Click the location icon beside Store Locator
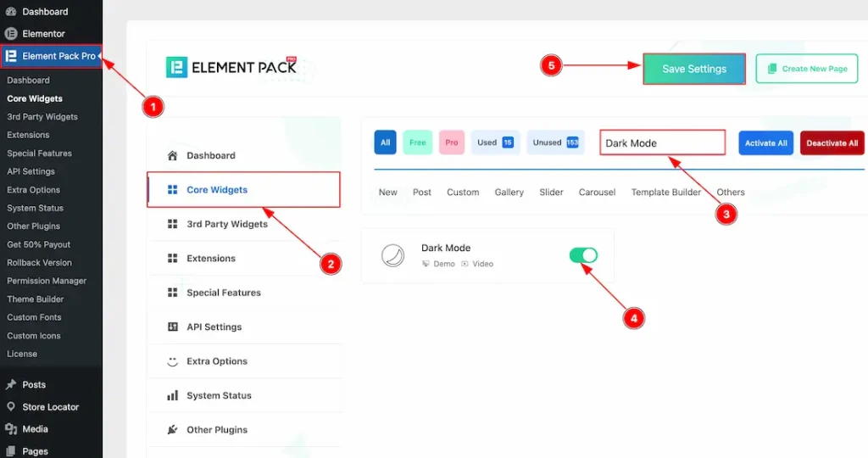This screenshot has width=868, height=458. 11,407
